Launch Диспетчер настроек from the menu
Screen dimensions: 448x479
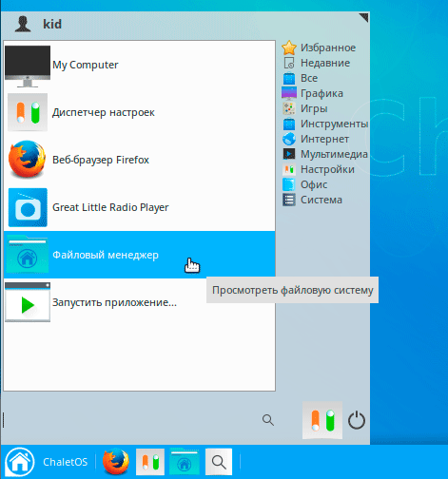coord(139,112)
